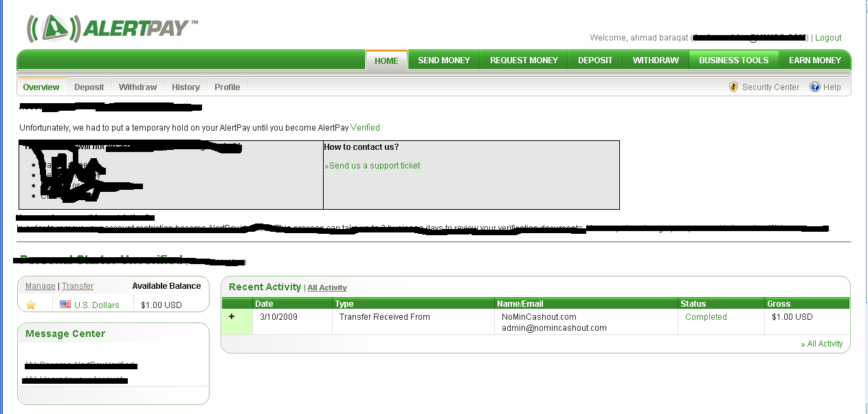Open the U.S. Dollars currency link
The height and width of the screenshot is (414, 868).
97,305
